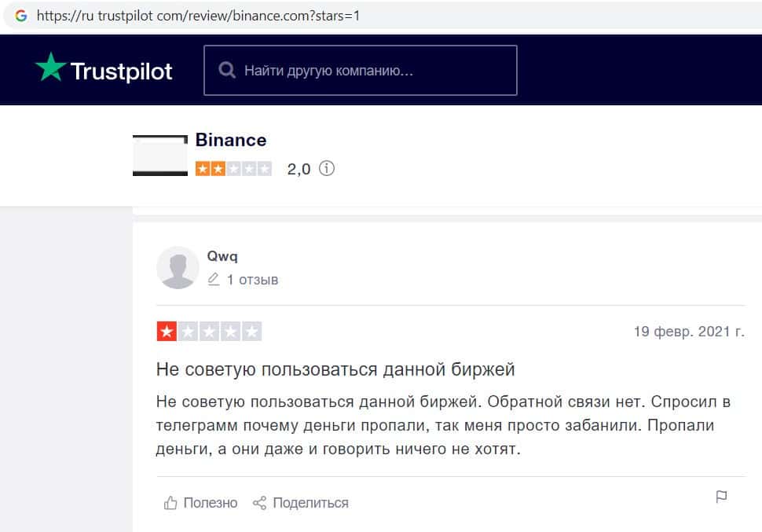
Task: Click the review date 19 февр. 2021 г.
Action: pyautogui.click(x=689, y=332)
